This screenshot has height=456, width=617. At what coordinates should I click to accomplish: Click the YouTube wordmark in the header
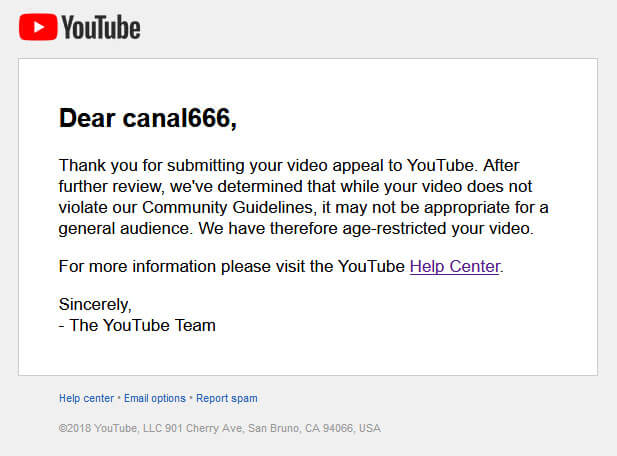100,28
